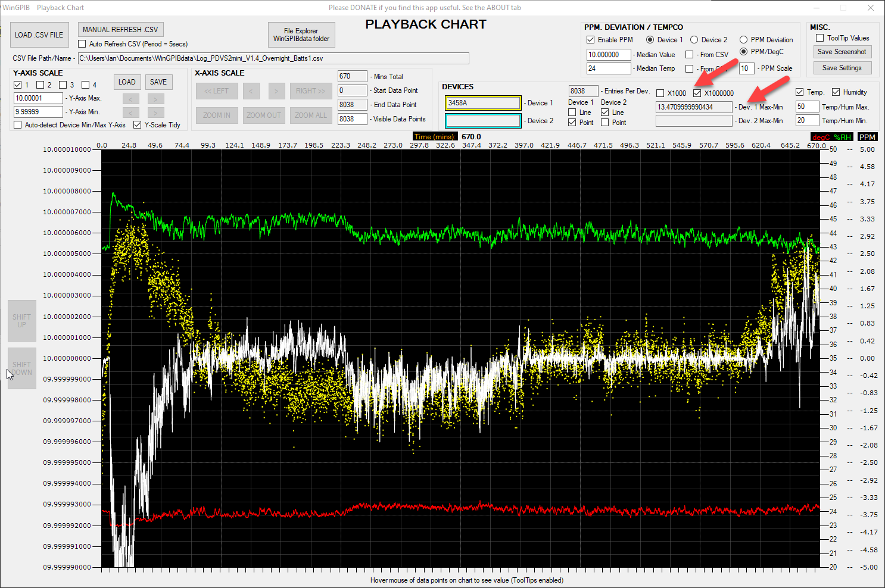Open File Explorer WinGPIBdata folder
Image resolution: width=885 pixels, height=588 pixels.
tap(301, 35)
